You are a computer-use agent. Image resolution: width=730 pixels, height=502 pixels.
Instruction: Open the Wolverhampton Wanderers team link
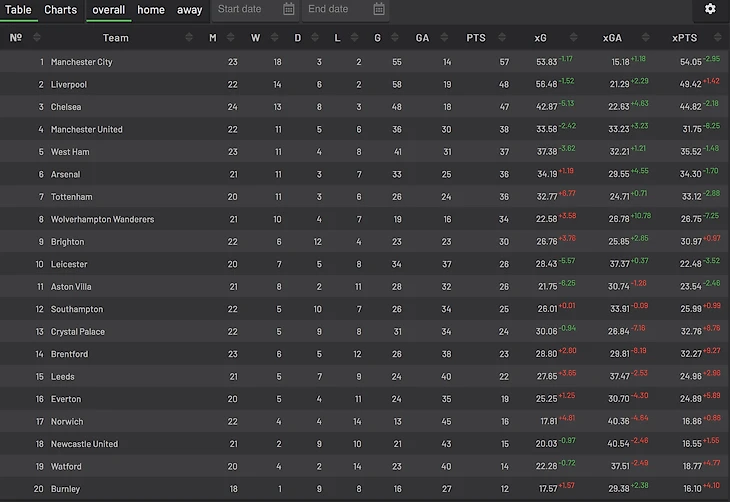point(104,219)
